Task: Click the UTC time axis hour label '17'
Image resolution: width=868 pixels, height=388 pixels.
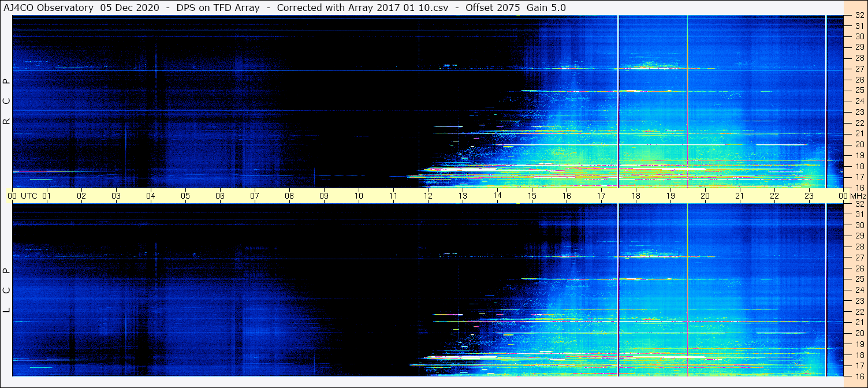Action: pos(601,196)
